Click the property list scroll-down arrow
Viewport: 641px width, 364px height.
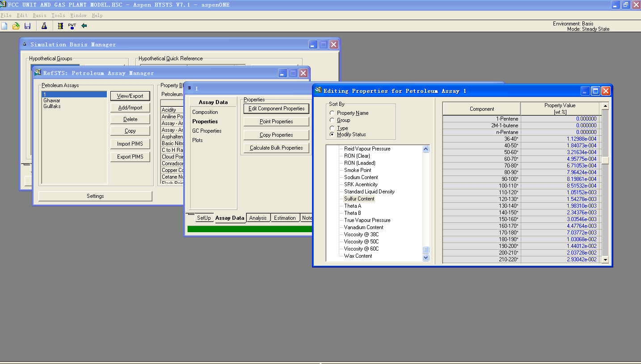click(426, 258)
